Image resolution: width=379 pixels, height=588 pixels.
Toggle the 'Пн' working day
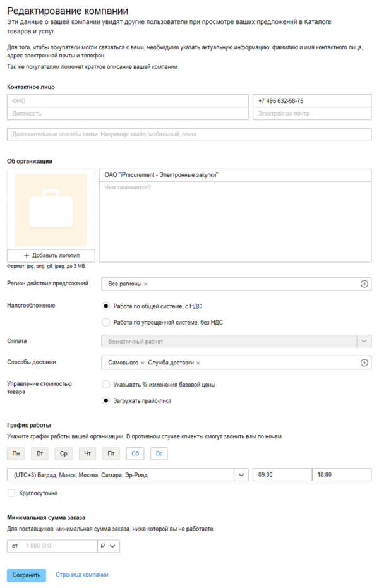click(16, 453)
